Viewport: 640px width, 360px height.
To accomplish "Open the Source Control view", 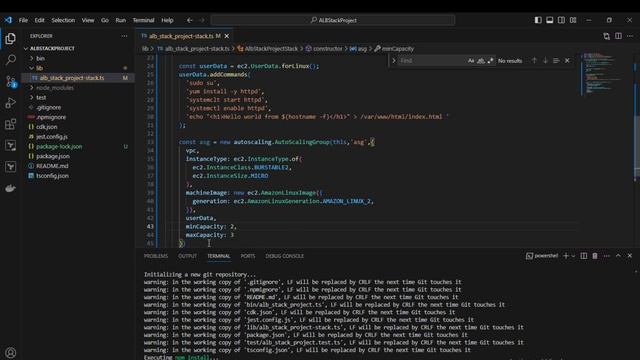I will (x=11, y=82).
